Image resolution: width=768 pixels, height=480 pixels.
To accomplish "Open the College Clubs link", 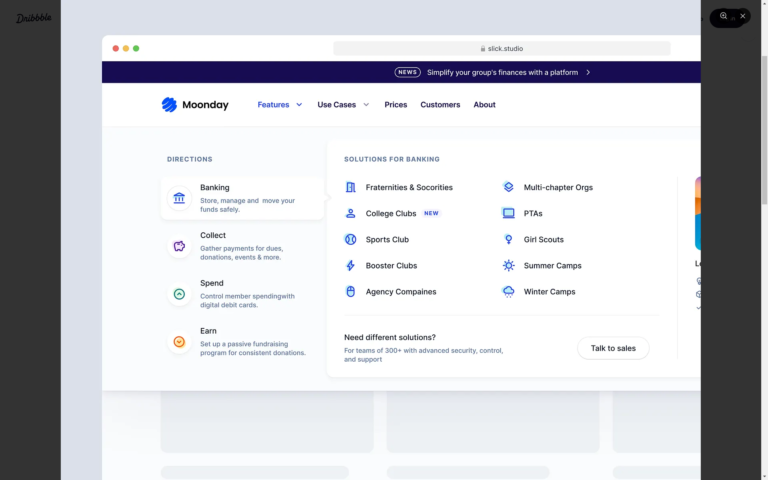I will (391, 214).
